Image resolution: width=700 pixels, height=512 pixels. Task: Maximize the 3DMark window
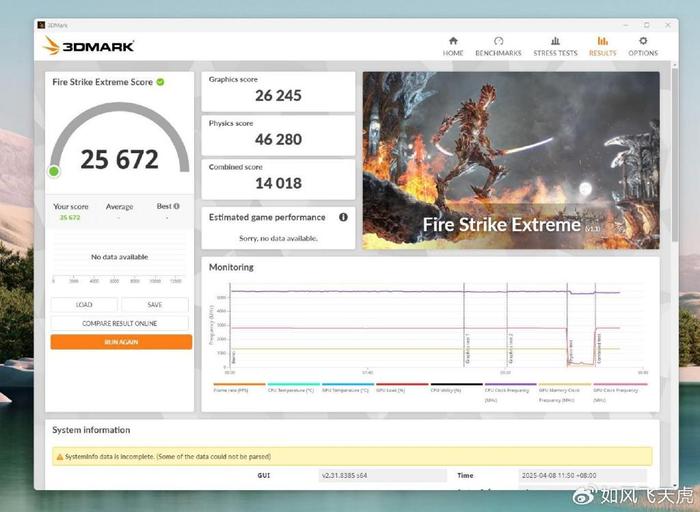[x=646, y=25]
